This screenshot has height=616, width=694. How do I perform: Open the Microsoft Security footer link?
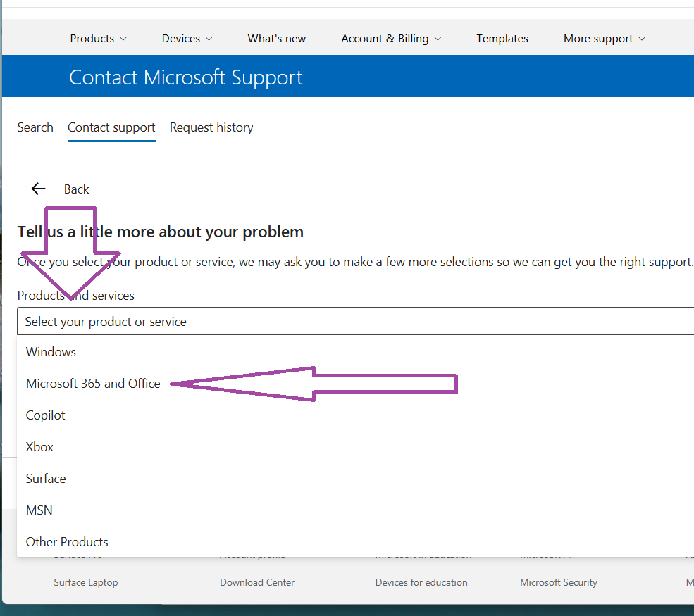(x=559, y=582)
